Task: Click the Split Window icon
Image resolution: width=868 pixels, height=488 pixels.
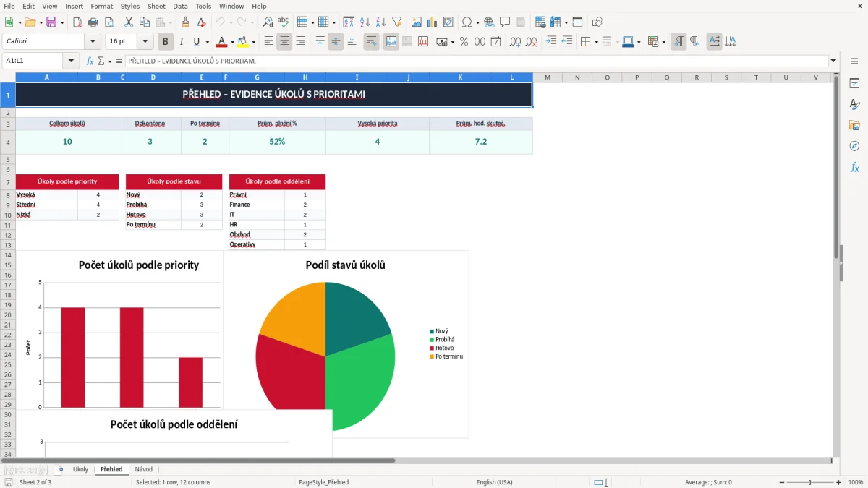Action: pos(578,22)
